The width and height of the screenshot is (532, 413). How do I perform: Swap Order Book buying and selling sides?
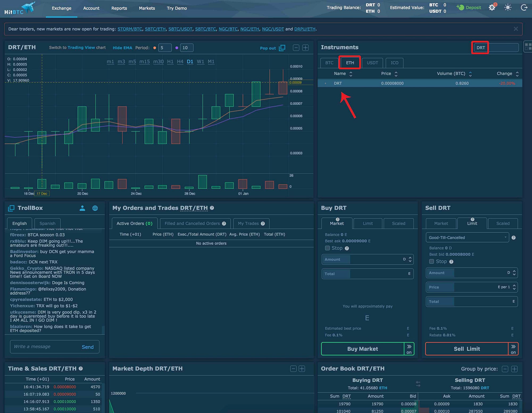pyautogui.click(x=418, y=384)
